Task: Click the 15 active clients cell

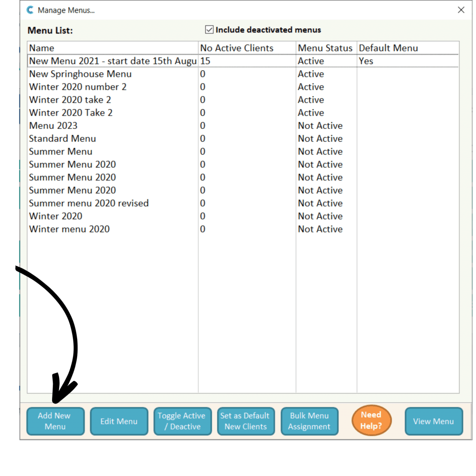Action: pos(205,61)
